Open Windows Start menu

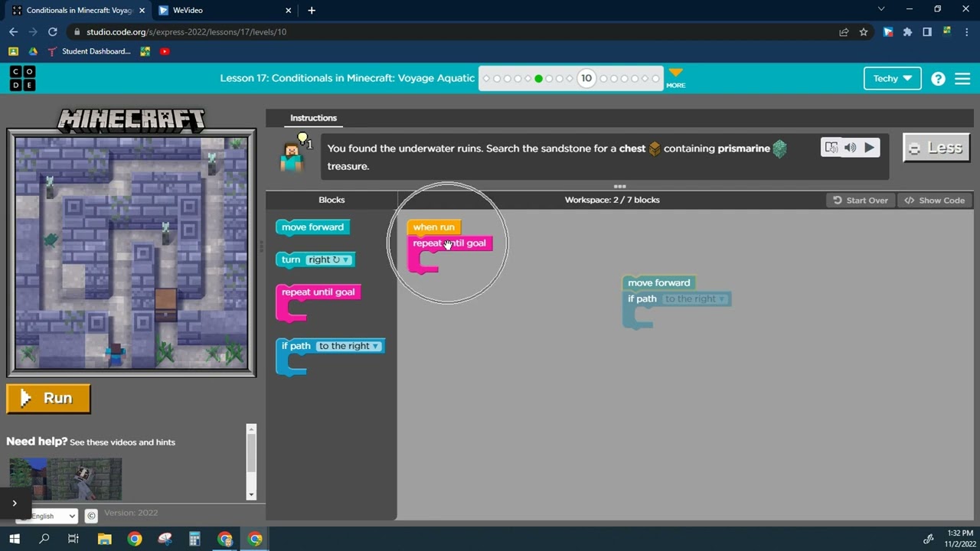[x=14, y=539]
